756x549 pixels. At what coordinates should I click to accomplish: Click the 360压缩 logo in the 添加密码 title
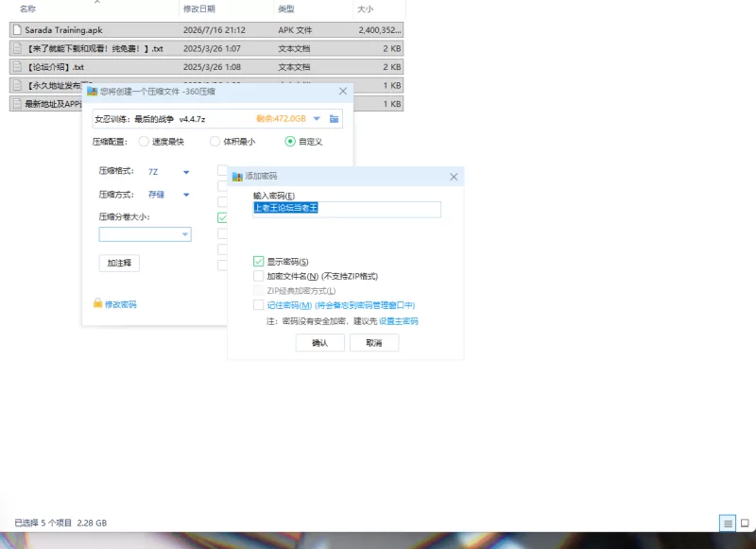click(x=237, y=177)
